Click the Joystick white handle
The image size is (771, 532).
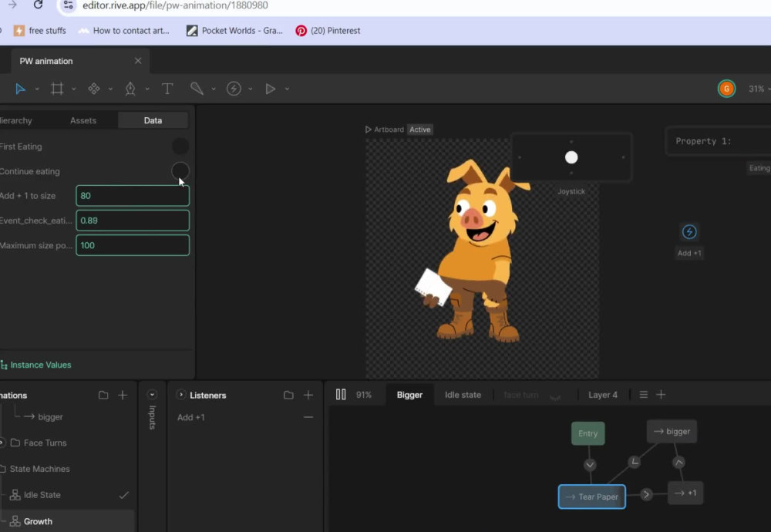(571, 157)
